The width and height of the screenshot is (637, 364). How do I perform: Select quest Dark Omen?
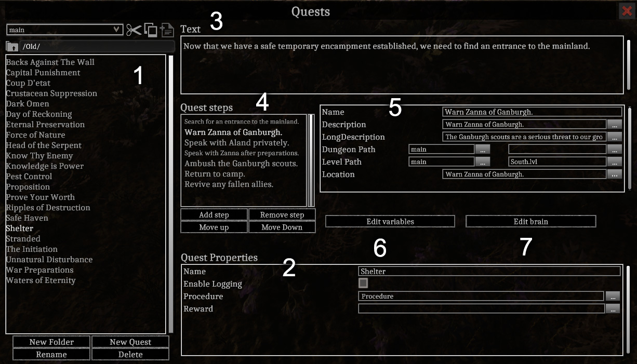[28, 104]
